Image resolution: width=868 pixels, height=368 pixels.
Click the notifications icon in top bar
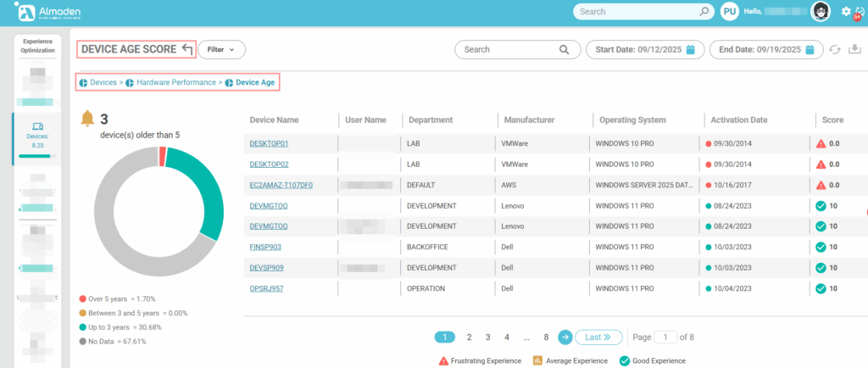click(859, 12)
